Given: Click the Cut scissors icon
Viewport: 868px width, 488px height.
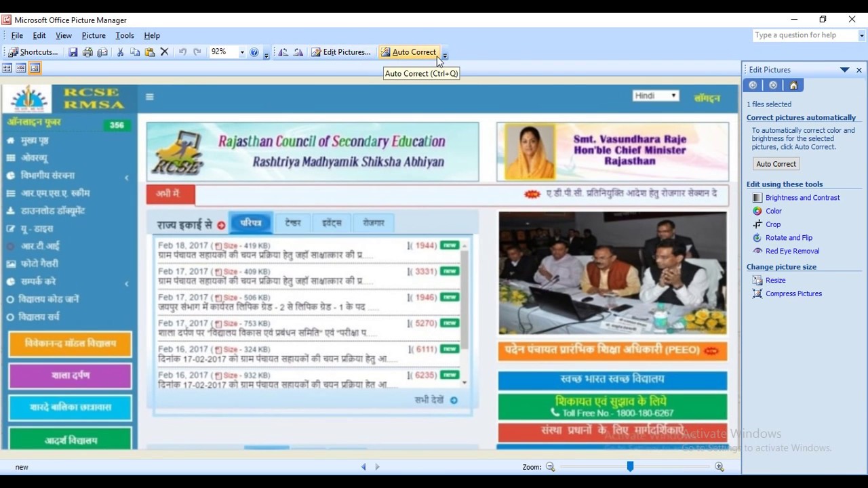Looking at the screenshot, I should [x=120, y=52].
